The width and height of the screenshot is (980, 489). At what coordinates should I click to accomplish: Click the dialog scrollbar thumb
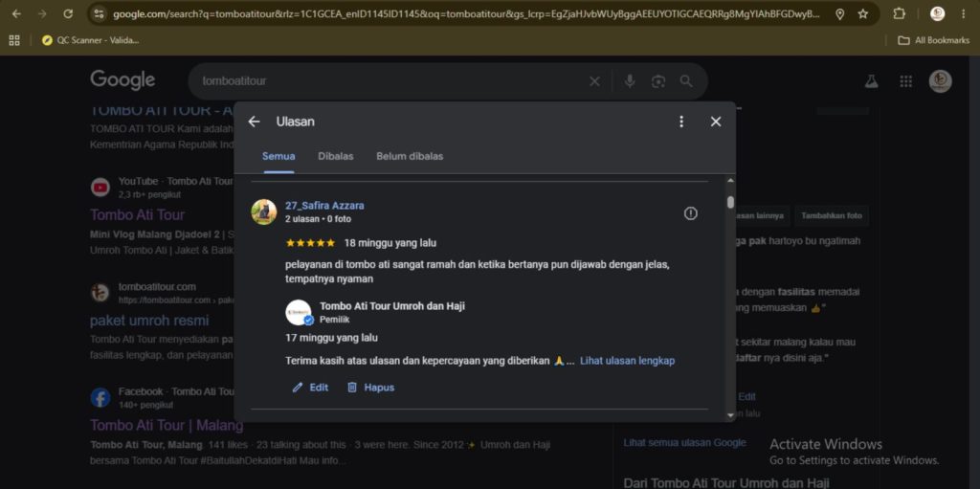730,202
